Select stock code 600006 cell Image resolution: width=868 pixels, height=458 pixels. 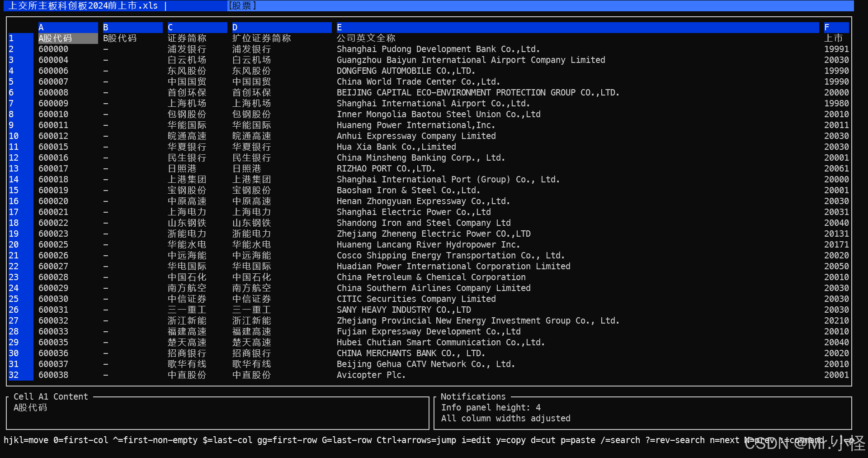(53, 71)
